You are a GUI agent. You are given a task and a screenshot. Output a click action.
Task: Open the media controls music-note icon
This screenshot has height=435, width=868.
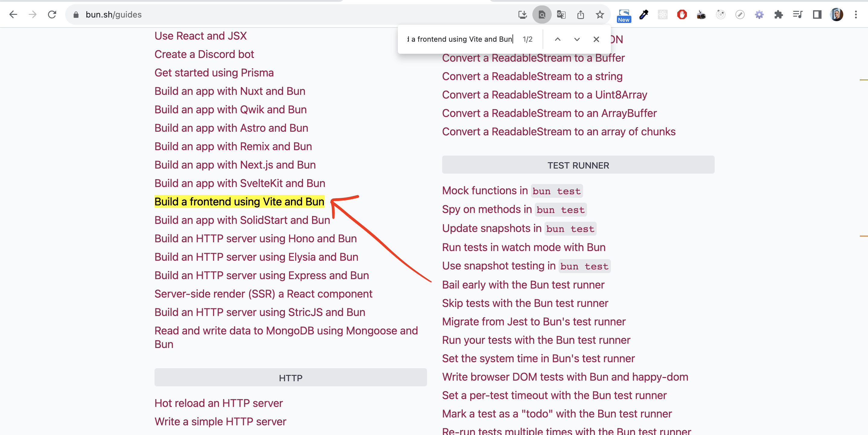pyautogui.click(x=798, y=14)
